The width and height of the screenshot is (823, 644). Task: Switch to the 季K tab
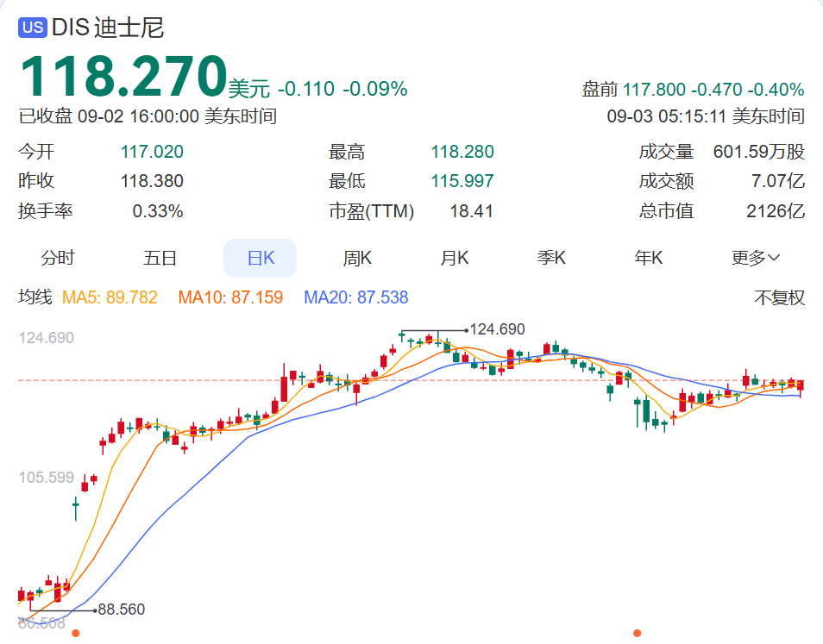tap(550, 257)
